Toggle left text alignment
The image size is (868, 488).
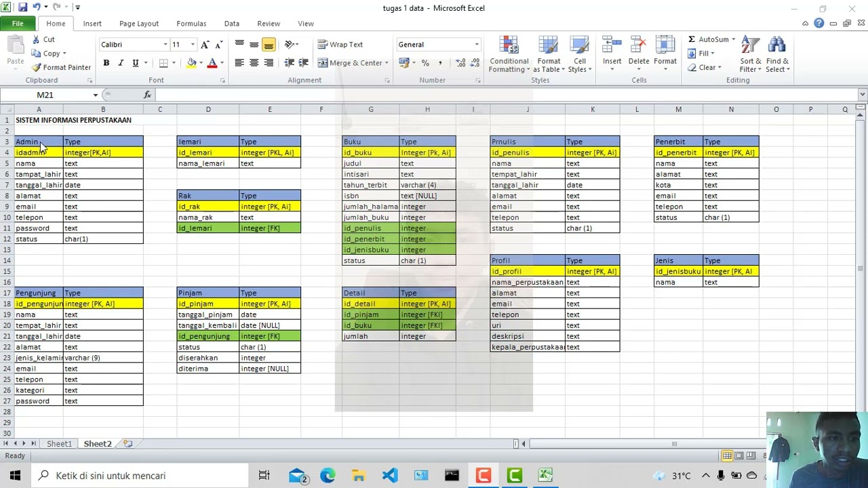coord(239,63)
